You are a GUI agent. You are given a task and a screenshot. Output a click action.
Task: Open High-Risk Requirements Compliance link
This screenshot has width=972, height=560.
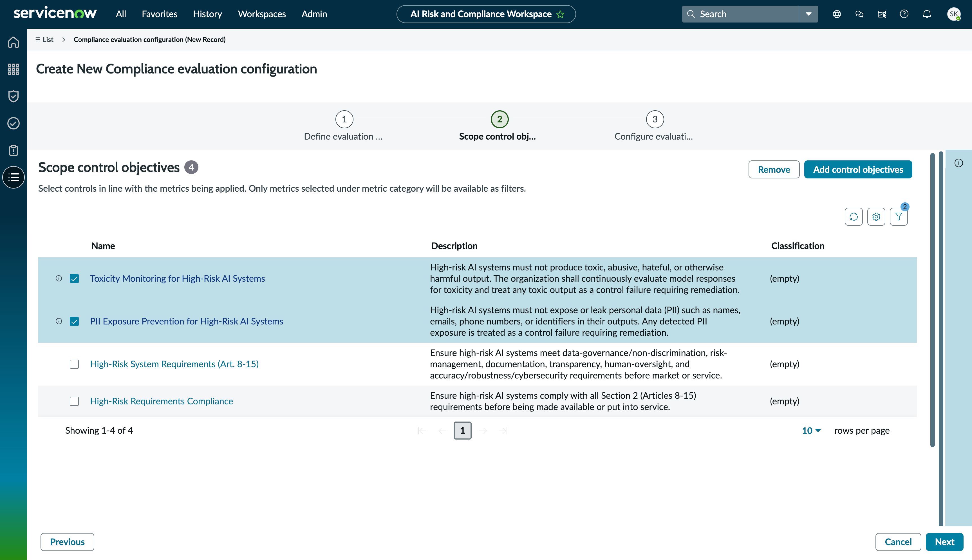pos(162,401)
